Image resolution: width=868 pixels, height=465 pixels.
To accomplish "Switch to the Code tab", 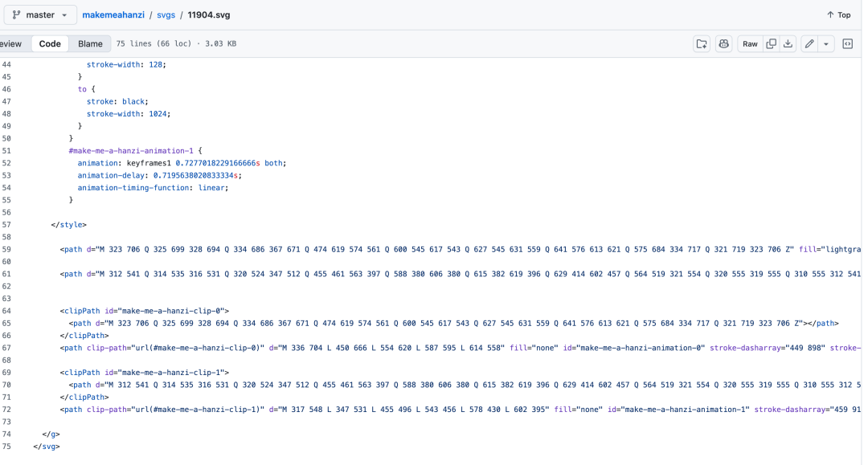I will pos(50,43).
